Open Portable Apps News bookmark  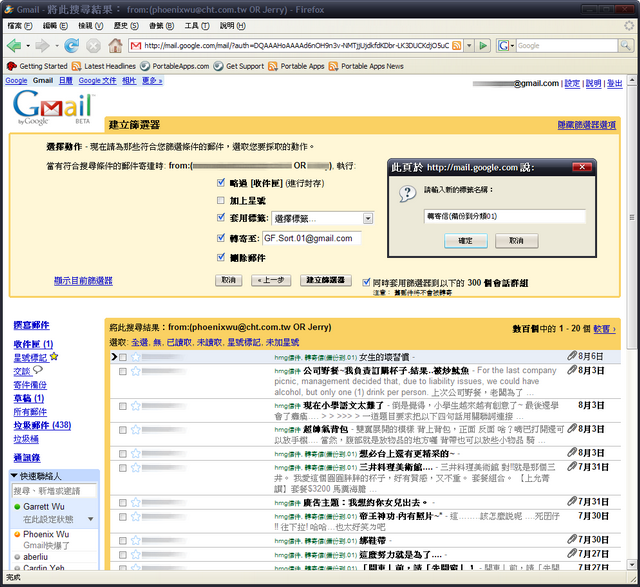click(367, 66)
